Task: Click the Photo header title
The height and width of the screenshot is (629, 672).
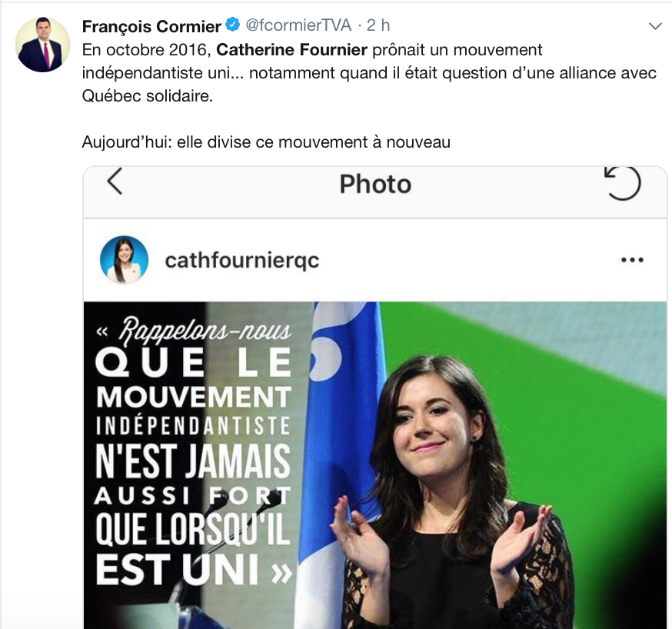Action: click(x=375, y=185)
